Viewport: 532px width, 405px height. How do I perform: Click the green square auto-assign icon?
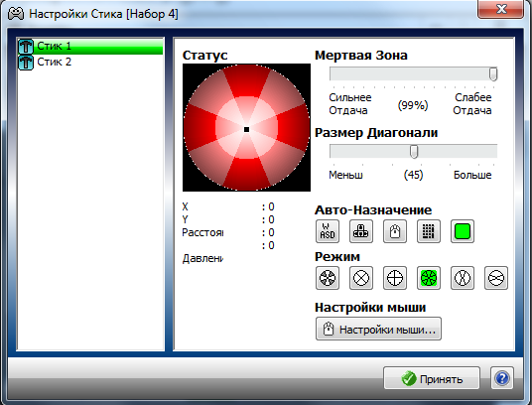click(463, 231)
